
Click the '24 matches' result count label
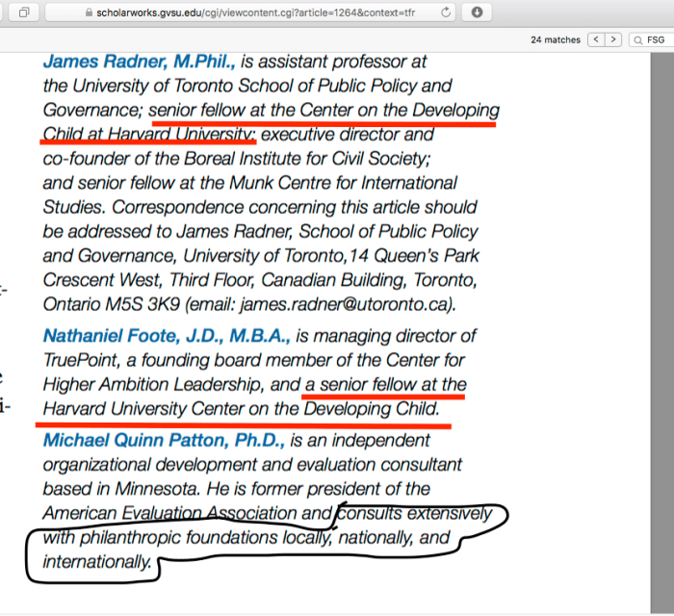[556, 39]
